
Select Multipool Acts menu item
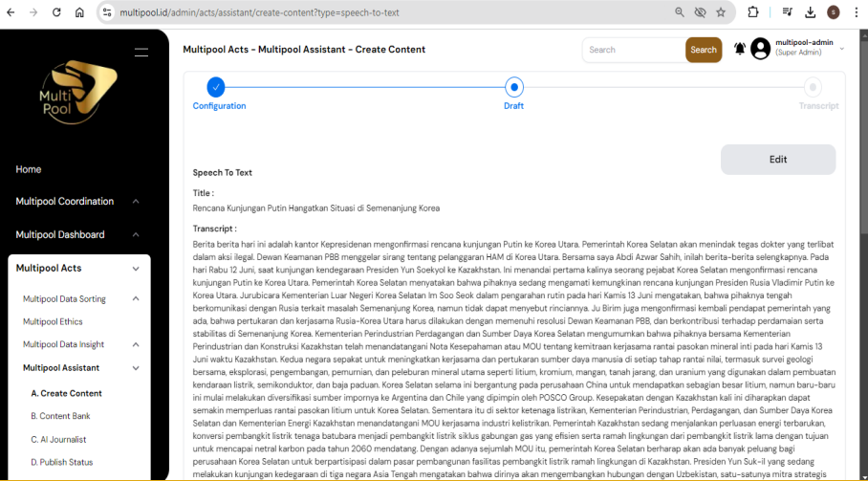(49, 268)
